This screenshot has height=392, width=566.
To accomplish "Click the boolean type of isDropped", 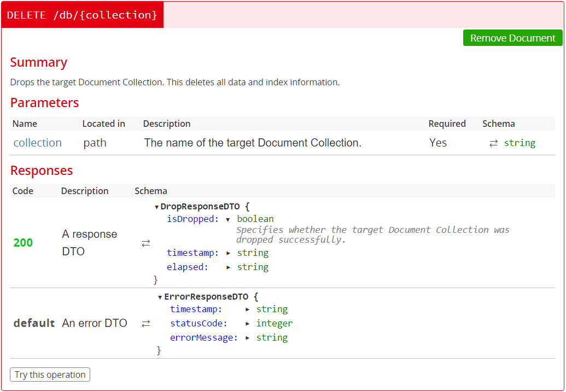I will [255, 219].
